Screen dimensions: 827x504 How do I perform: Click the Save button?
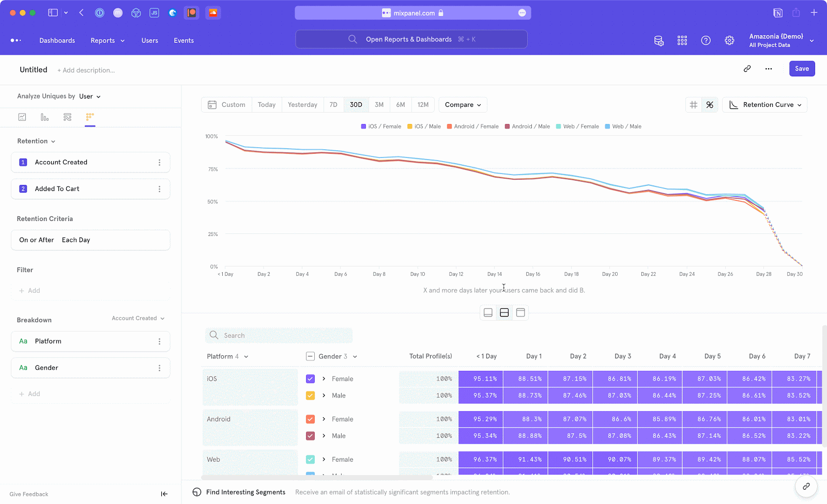(802, 69)
